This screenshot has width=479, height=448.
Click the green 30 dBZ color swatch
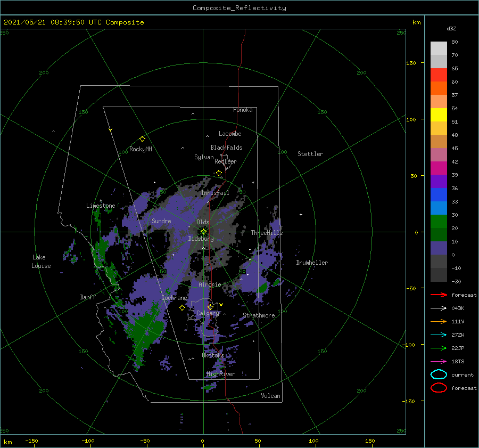439,222
